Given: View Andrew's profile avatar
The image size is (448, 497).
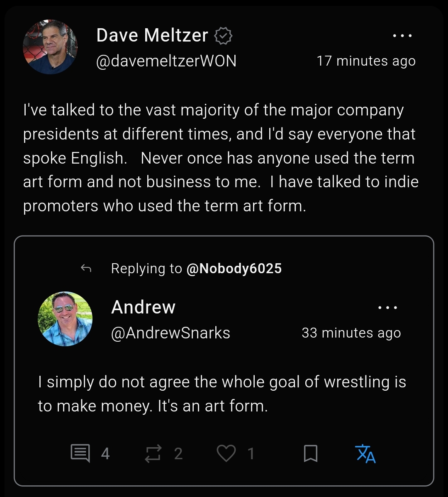Looking at the screenshot, I should click(65, 319).
